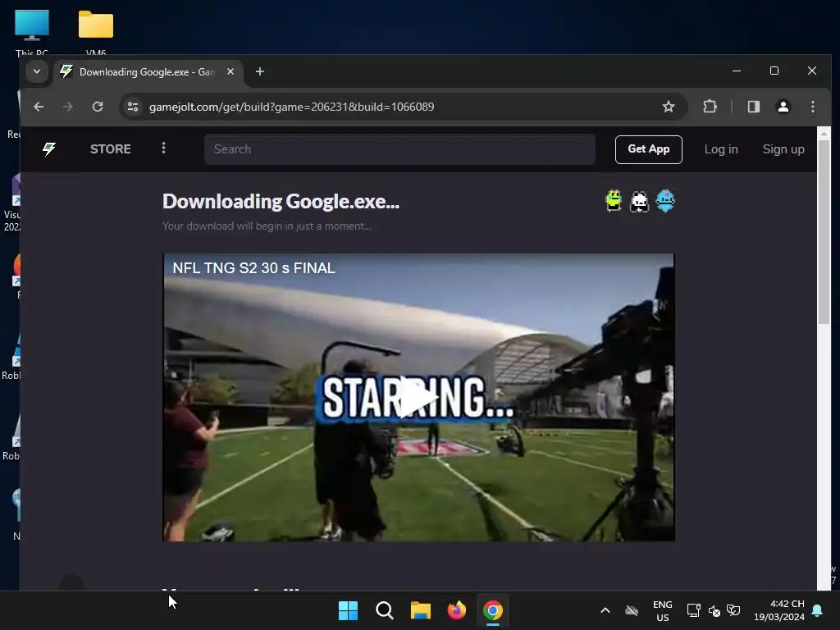This screenshot has width=840, height=630.
Task: Close the Downloading Google.exe tab
Action: pos(231,71)
